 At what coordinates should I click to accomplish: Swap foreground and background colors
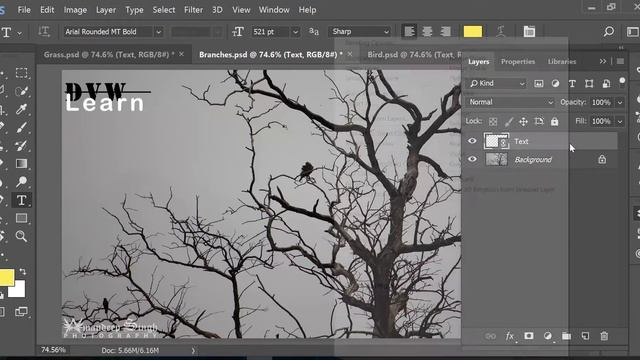coord(23,271)
